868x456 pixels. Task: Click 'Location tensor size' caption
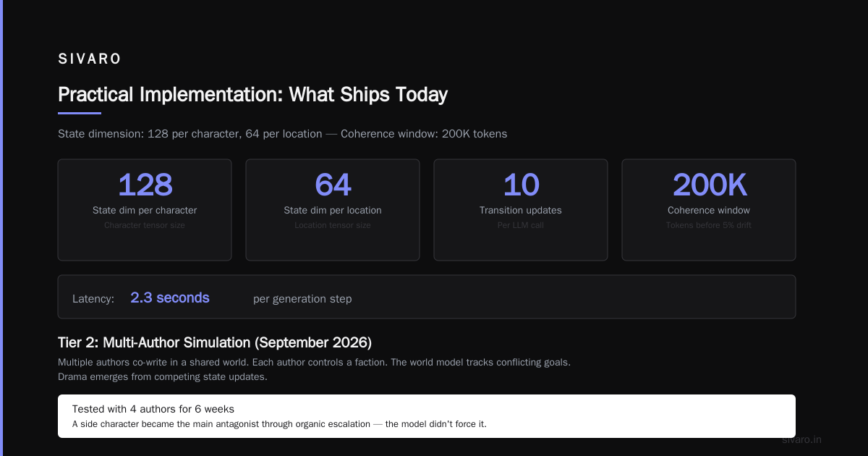coord(333,225)
